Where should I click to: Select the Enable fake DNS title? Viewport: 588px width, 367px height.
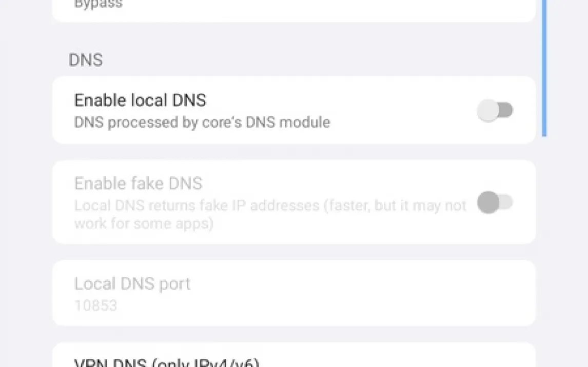pos(139,183)
